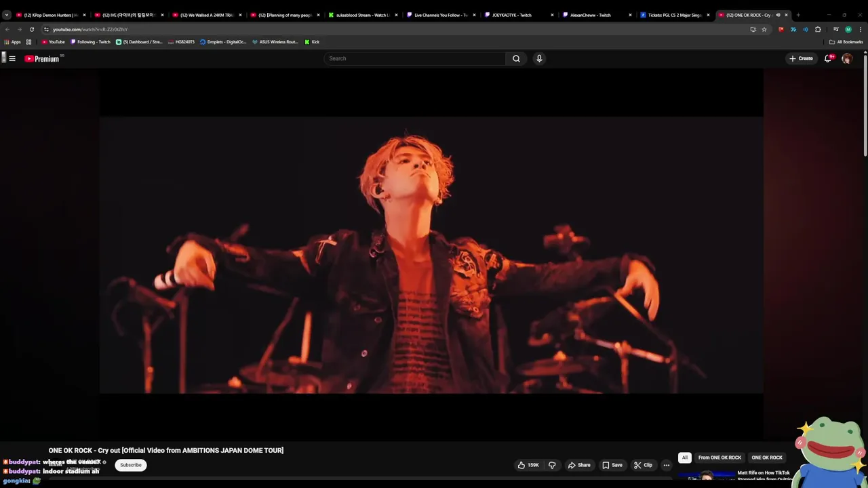Open the Extensions puzzle menu

pos(818,29)
